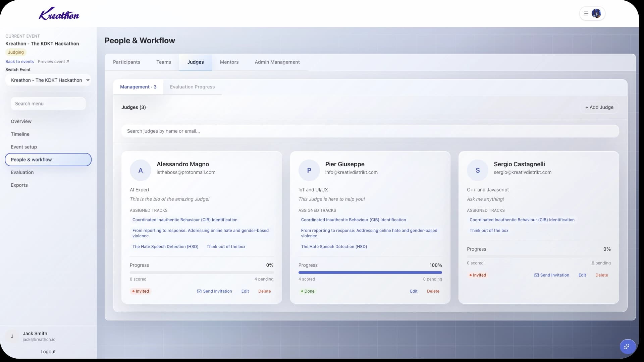Image resolution: width=644 pixels, height=362 pixels.
Task: Click email istheboss@protonmail.com
Action: (186, 172)
